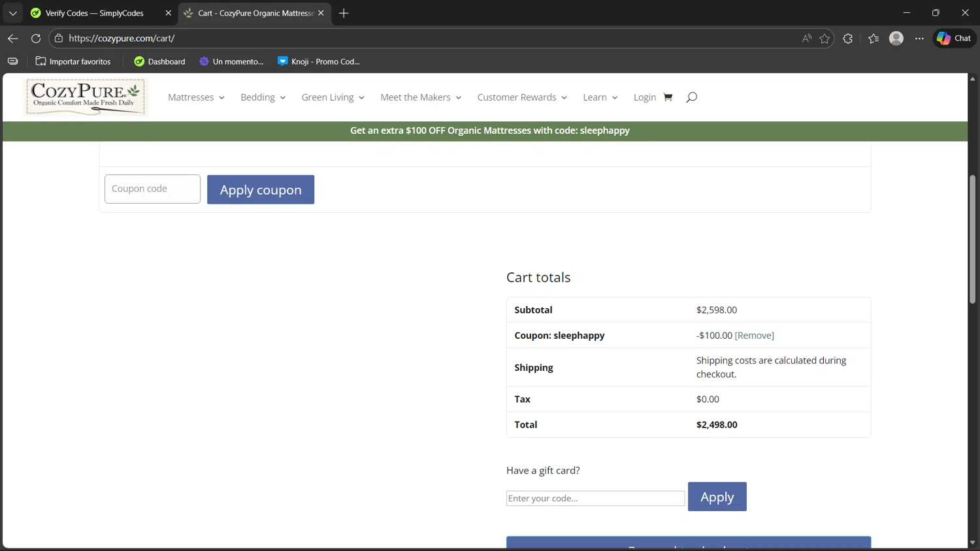Add this page to favorites star
This screenshot has height=551, width=980.
(x=825, y=39)
